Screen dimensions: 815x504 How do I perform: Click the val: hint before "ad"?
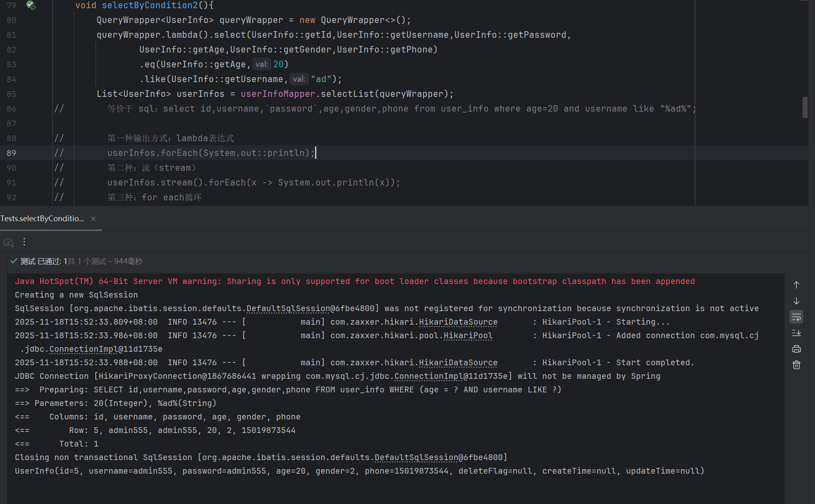[x=299, y=79]
